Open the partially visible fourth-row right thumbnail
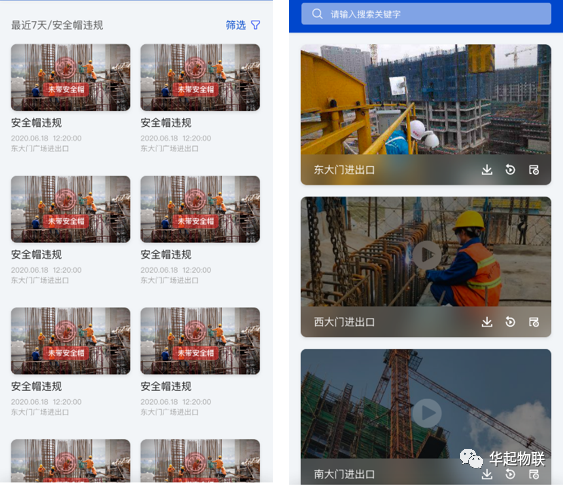Screen dimensions: 563x485 click(200, 461)
